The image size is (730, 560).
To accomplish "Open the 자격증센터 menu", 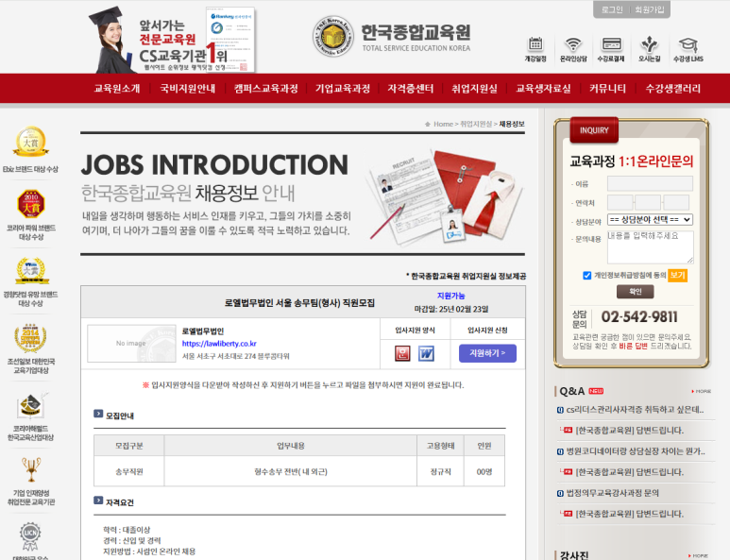I will tap(411, 89).
